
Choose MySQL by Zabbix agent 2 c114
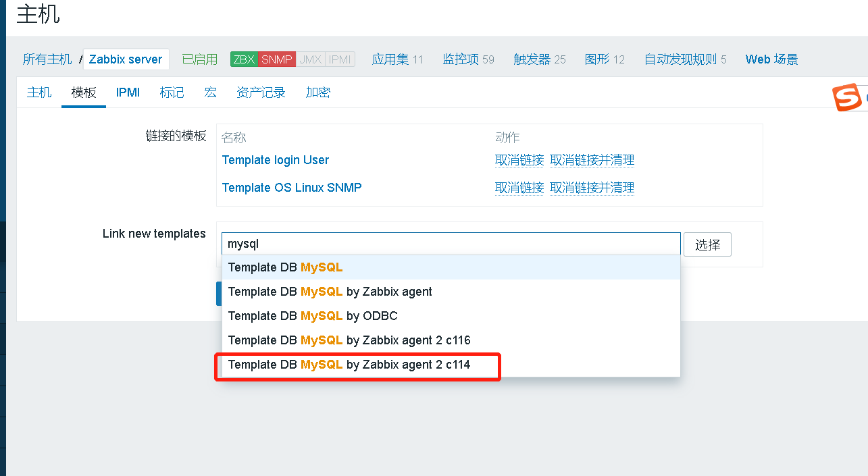tap(349, 365)
